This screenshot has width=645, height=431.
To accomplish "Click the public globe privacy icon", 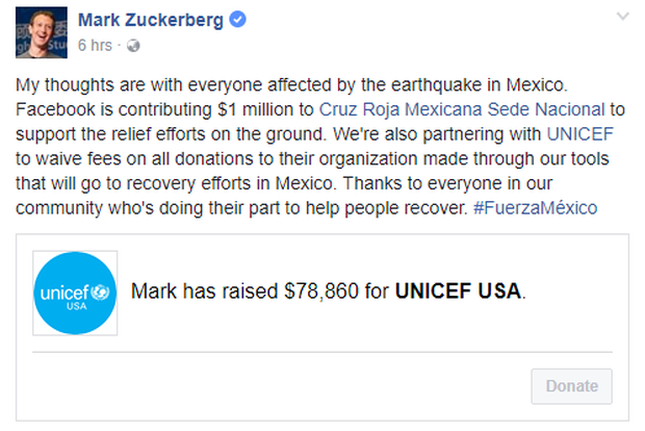I will pos(134,46).
